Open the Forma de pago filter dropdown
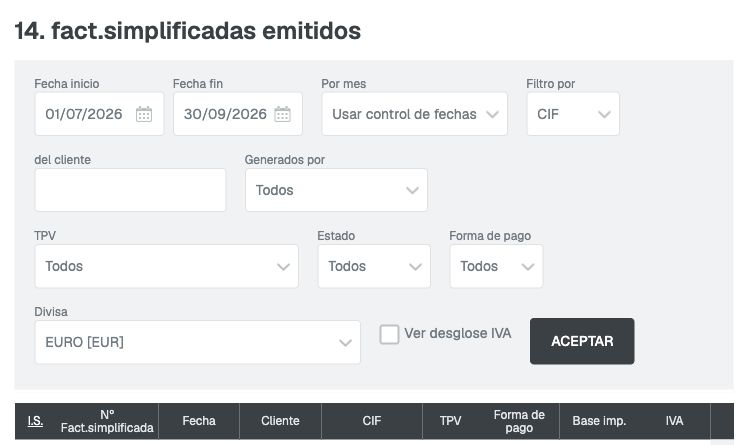The image size is (750, 445). point(496,266)
